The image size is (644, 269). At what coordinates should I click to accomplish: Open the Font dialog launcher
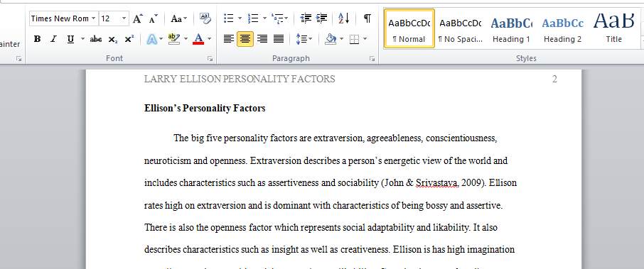(210, 59)
